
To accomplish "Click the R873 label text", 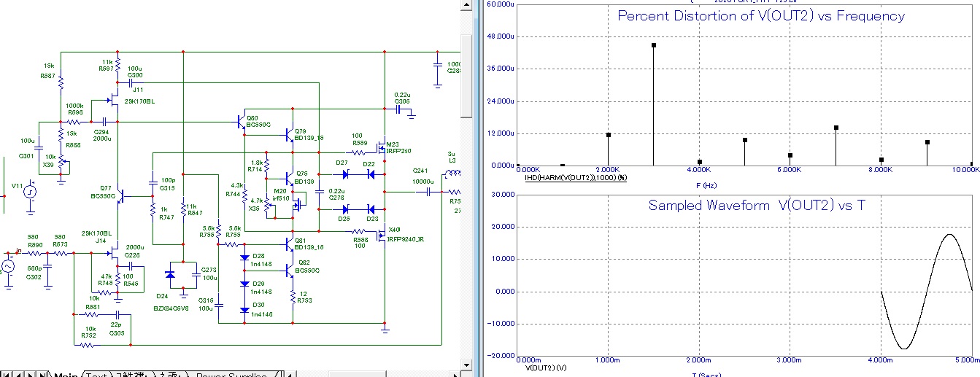I will [59, 244].
